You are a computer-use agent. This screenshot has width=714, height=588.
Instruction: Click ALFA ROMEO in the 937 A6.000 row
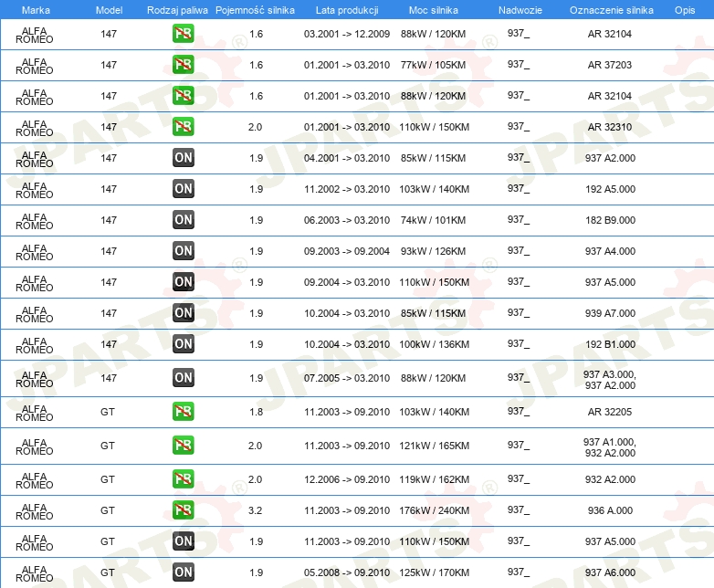35,573
